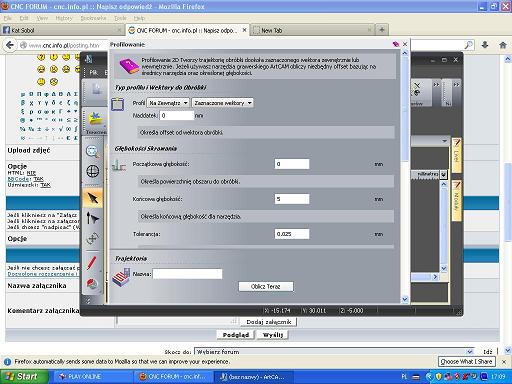Screen dimensions: 512x384
Task: Pin the Profilowanie panel with pushpin icon
Action: [x=396, y=44]
